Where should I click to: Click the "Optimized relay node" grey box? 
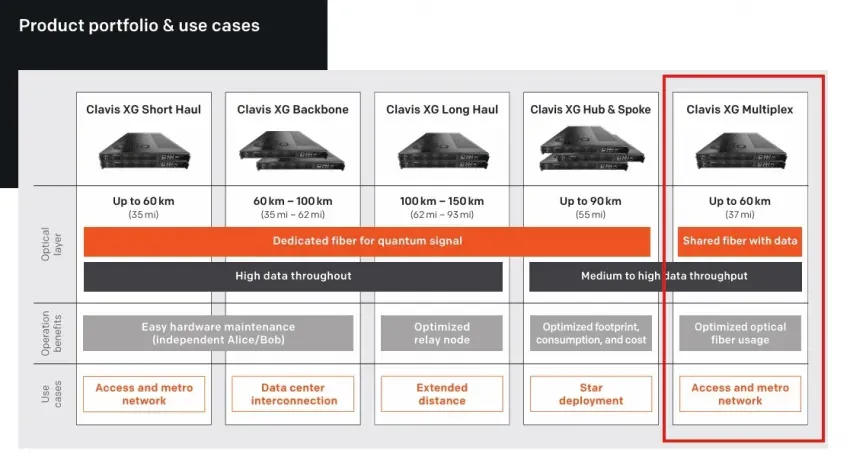pos(442,333)
